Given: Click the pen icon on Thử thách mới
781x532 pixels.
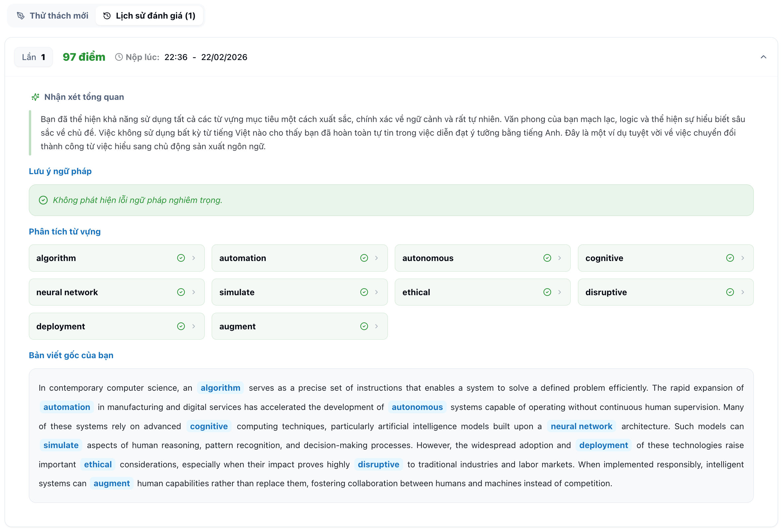Looking at the screenshot, I should (21, 16).
